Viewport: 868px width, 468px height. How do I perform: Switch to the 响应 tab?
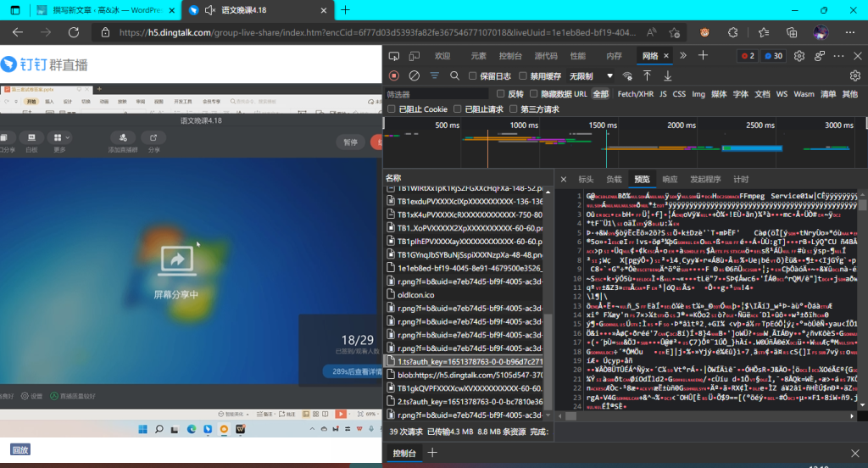click(670, 180)
